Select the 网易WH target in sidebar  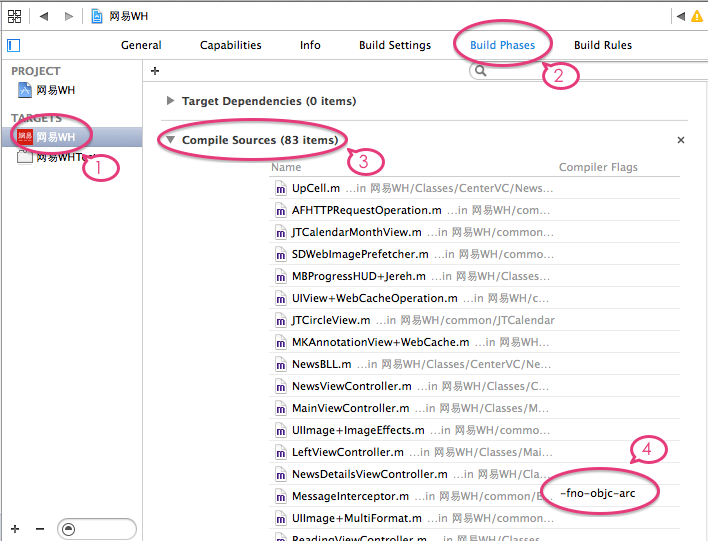(x=55, y=137)
